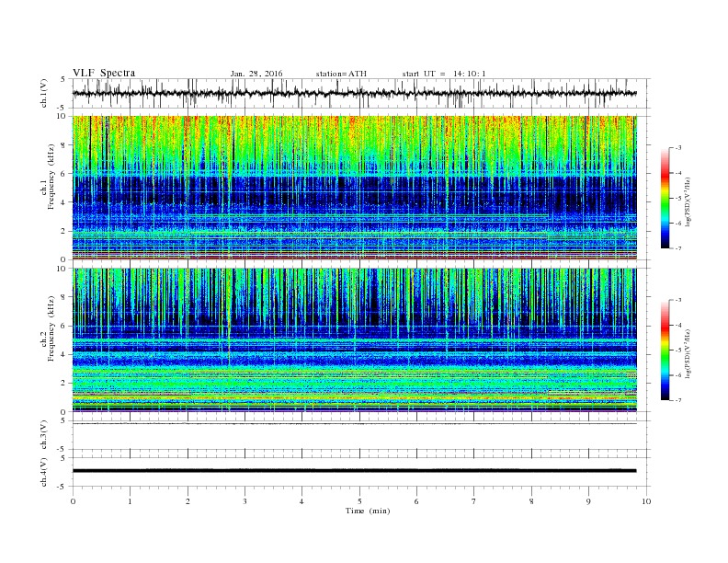
Task: Click the VLF Spectra title text
Action: [103, 73]
